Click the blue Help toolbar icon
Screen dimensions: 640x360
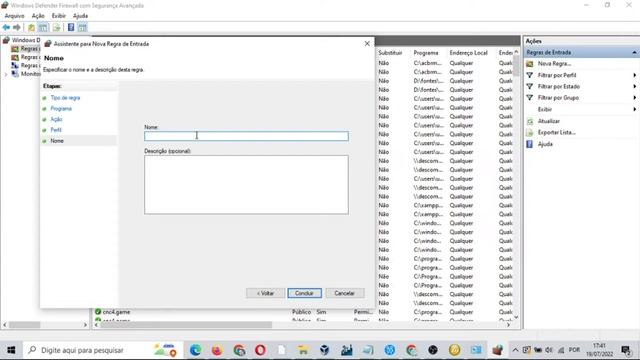pyautogui.click(x=71, y=27)
